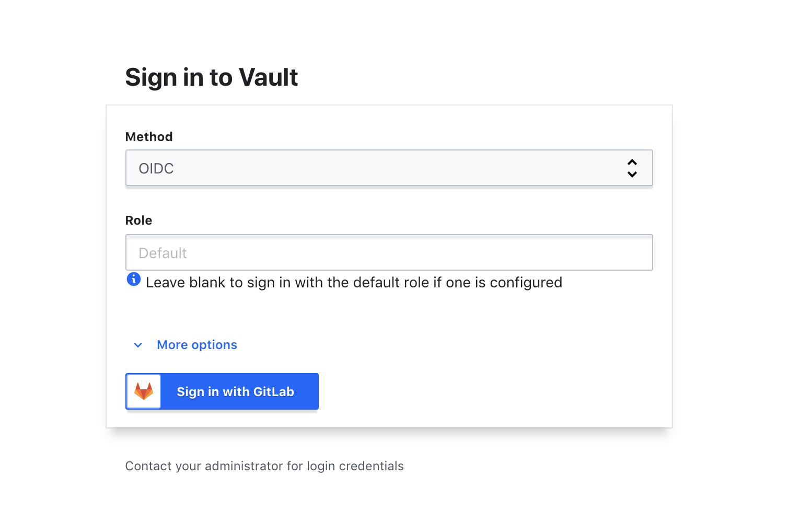Select the GitLab logo on the sign-in button
The image size is (812, 511).
[x=143, y=391]
